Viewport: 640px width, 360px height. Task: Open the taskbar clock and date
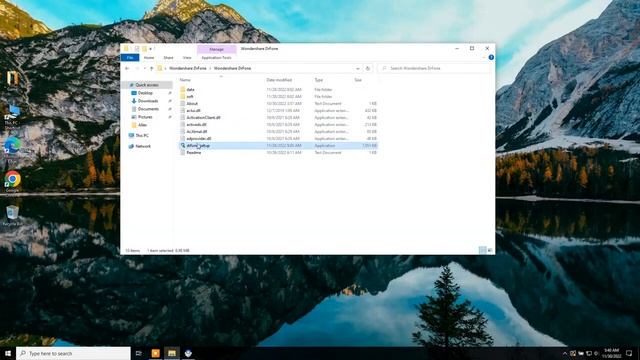pyautogui.click(x=611, y=353)
